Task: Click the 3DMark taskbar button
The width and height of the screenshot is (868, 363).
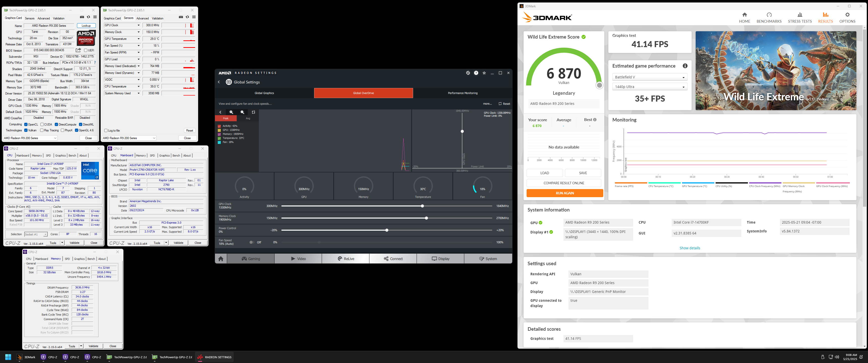Action: [x=26, y=357]
